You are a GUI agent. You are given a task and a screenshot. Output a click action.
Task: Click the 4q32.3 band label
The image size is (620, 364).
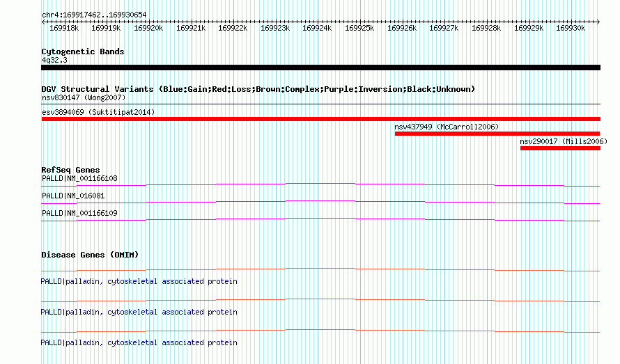click(54, 60)
